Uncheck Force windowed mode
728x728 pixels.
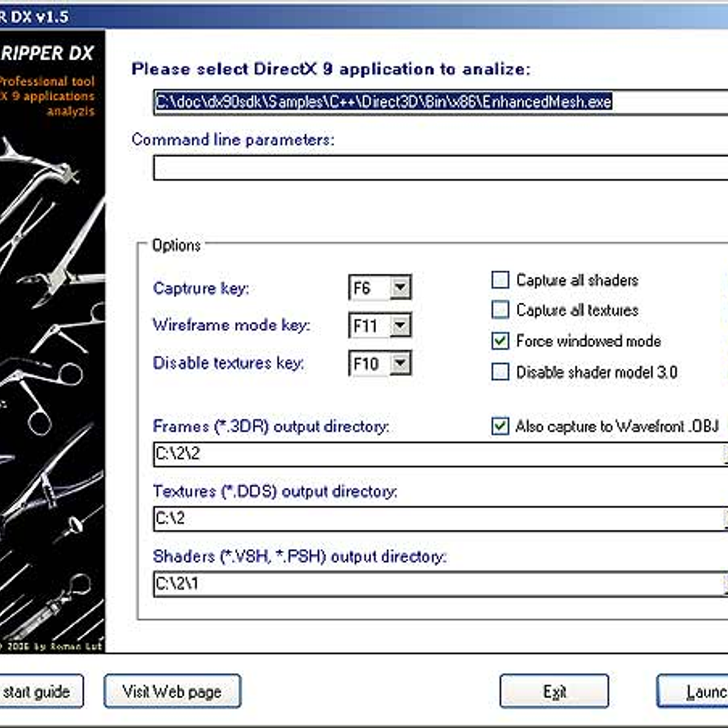[x=500, y=341]
